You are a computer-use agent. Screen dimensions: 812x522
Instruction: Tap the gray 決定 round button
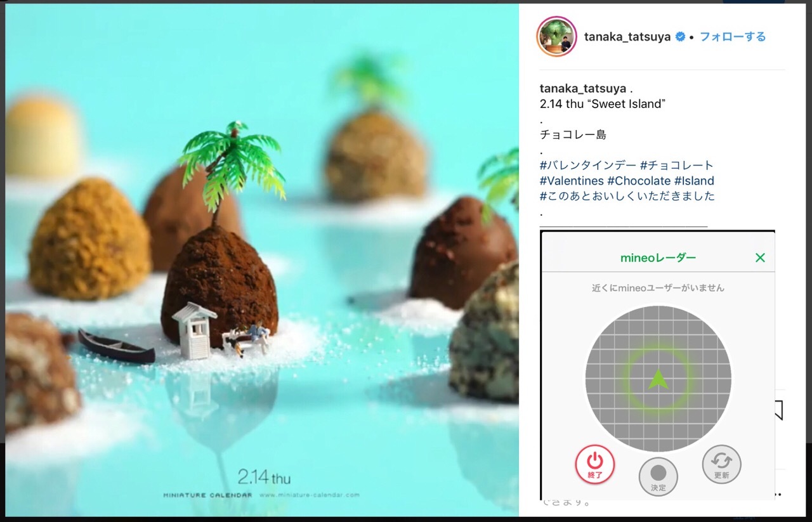[658, 476]
